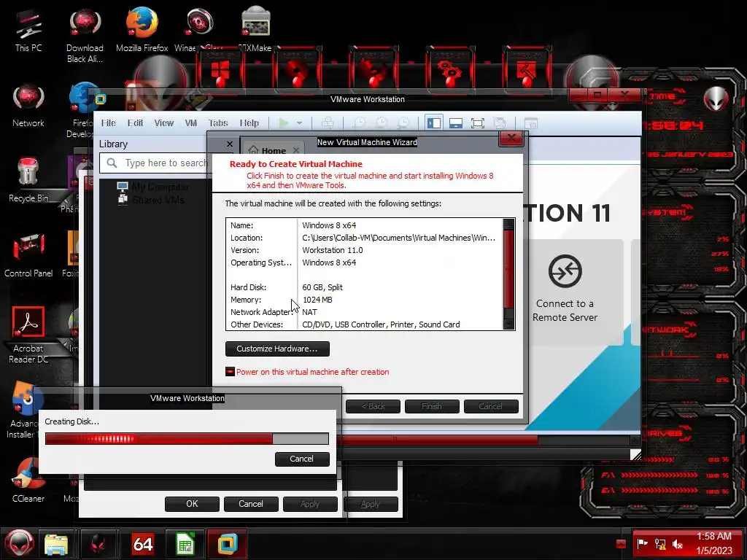Image resolution: width=747 pixels, height=560 pixels.
Task: Click the Finish button in the wizard
Action: 432,406
